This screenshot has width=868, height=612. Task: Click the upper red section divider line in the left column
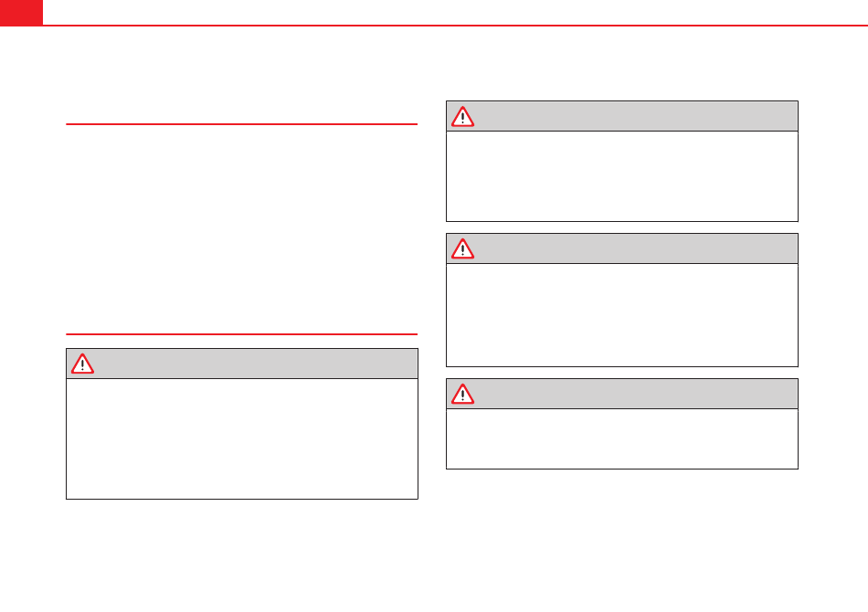(242, 124)
